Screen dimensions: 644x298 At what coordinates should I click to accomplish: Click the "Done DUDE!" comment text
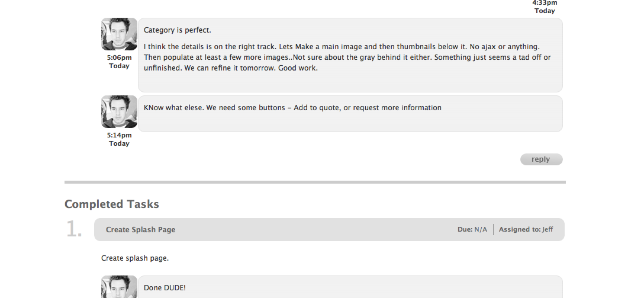[165, 288]
